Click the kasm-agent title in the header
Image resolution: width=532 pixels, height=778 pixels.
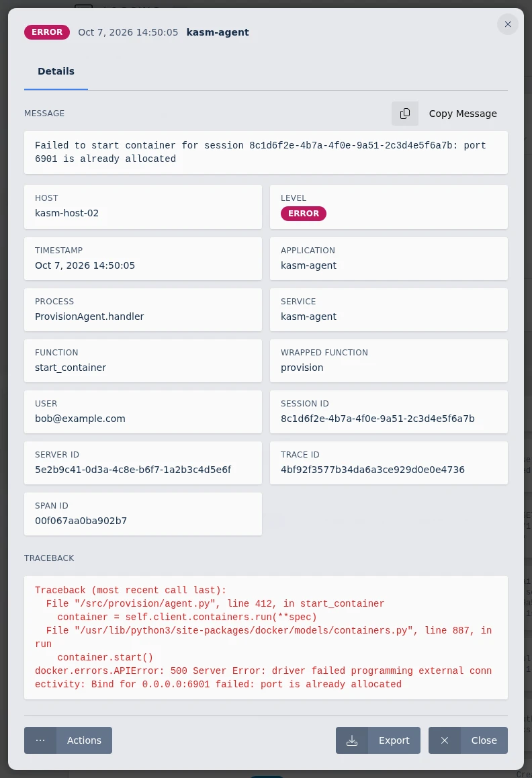click(x=218, y=32)
